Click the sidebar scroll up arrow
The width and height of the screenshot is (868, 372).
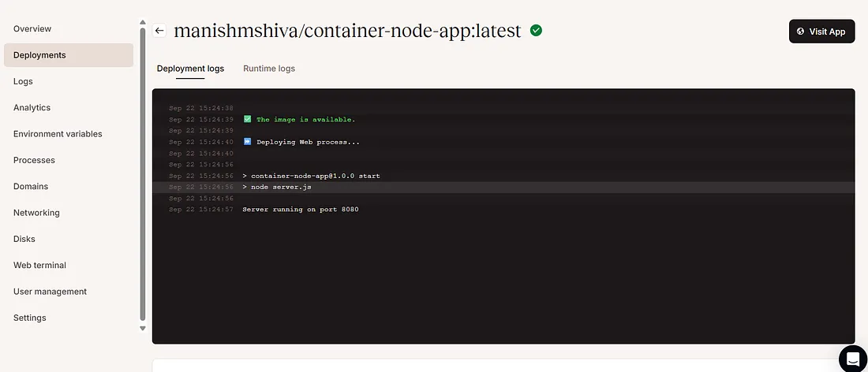pyautogui.click(x=143, y=23)
